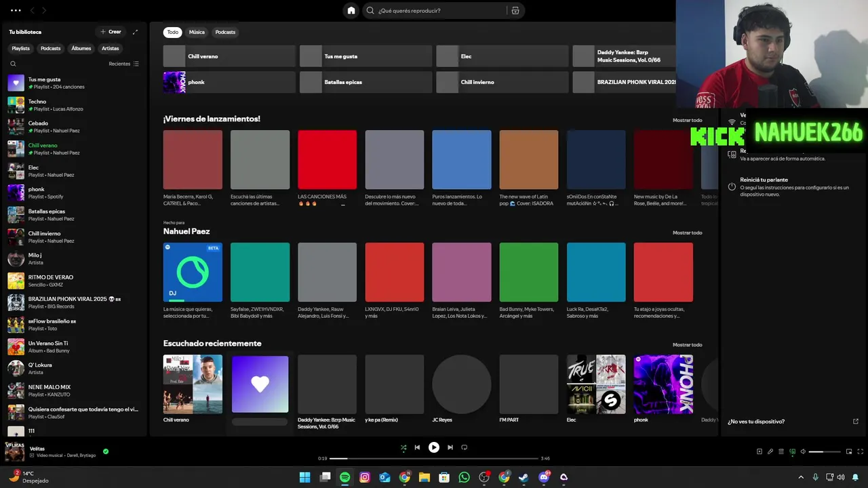Mute with the speaker icon

click(x=803, y=451)
